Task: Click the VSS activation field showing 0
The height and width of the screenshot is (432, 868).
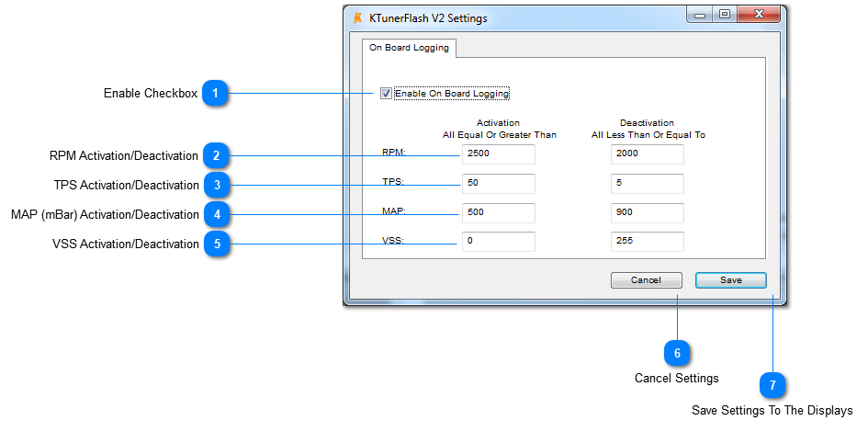Action: tap(499, 242)
